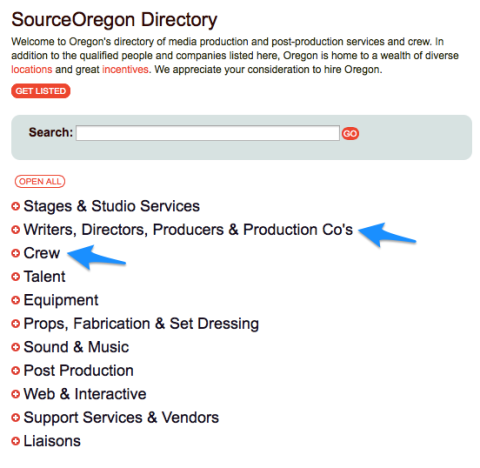Click the OPEN ALL button

click(x=40, y=182)
